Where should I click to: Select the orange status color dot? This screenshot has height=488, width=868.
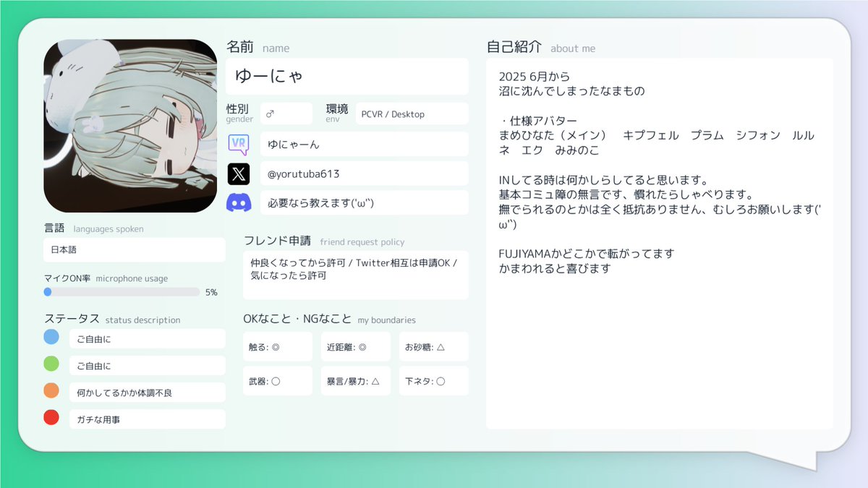(x=51, y=391)
